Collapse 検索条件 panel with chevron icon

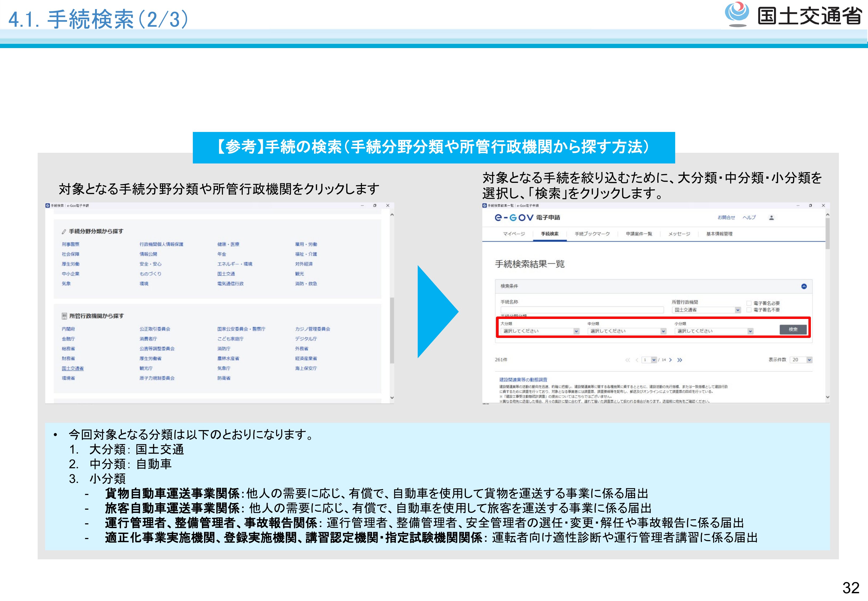804,287
